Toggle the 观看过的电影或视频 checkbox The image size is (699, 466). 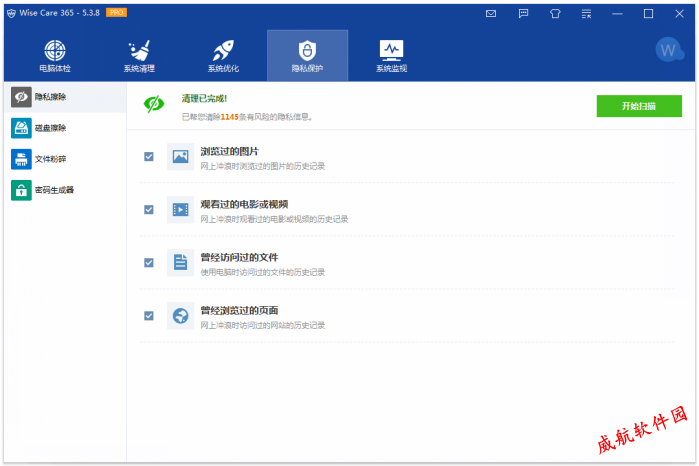148,210
